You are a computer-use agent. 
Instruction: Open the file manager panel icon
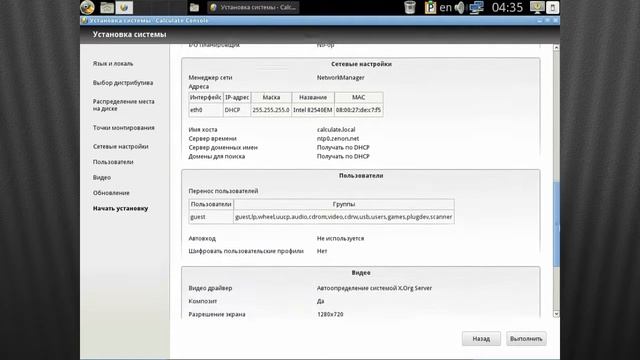point(107,7)
